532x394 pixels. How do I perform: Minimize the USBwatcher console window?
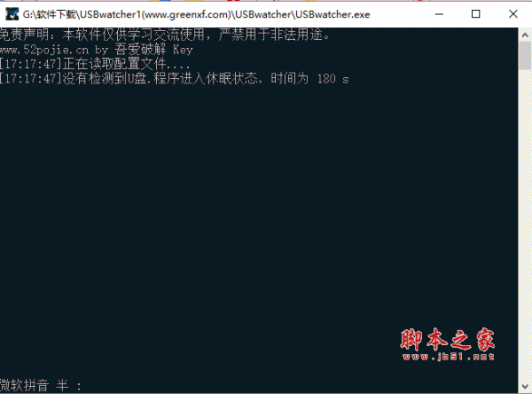pos(440,14)
